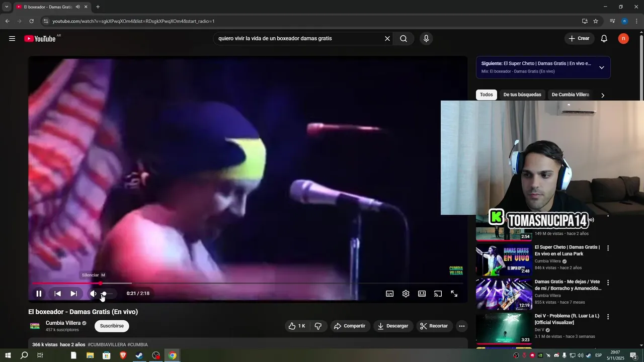This screenshot has width=644, height=362.
Task: Switch to theater mode view
Action: click(x=422, y=294)
